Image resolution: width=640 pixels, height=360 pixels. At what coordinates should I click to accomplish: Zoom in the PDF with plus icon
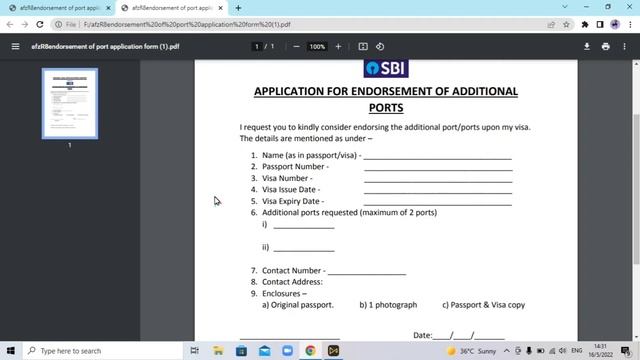click(x=338, y=47)
